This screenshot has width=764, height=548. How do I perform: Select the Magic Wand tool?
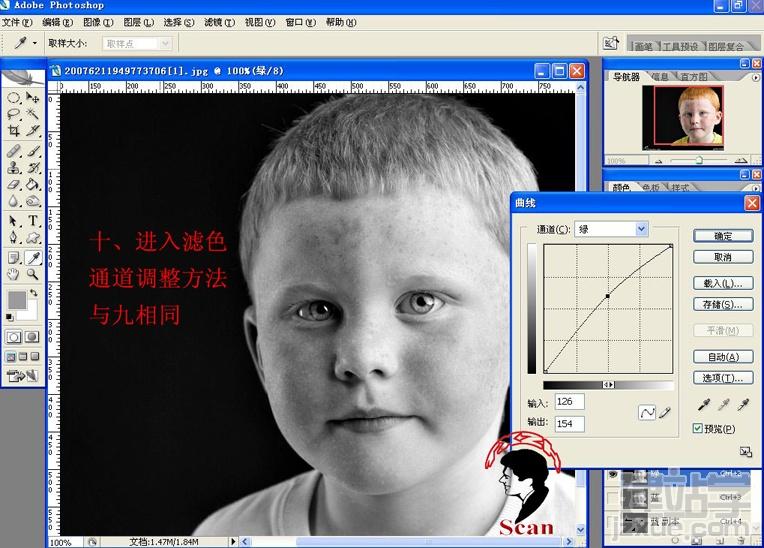pyautogui.click(x=33, y=114)
